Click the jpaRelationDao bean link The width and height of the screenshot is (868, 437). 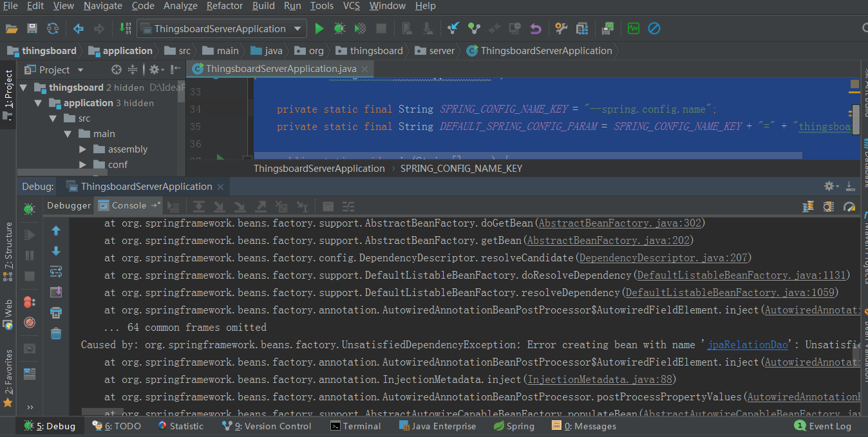tap(748, 345)
